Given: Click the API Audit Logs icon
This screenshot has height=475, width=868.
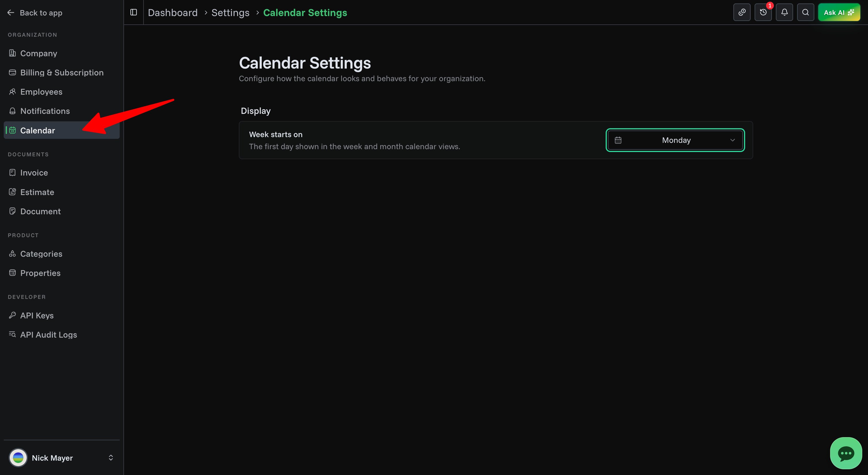Looking at the screenshot, I should (12, 334).
